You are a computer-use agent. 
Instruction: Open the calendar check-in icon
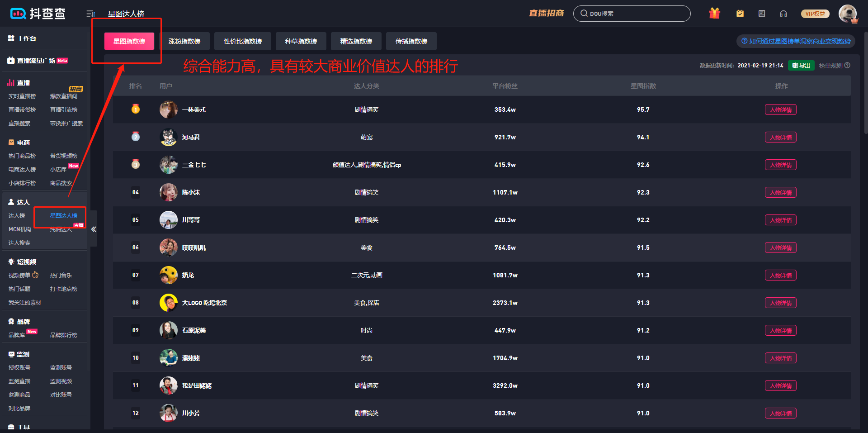tap(740, 14)
